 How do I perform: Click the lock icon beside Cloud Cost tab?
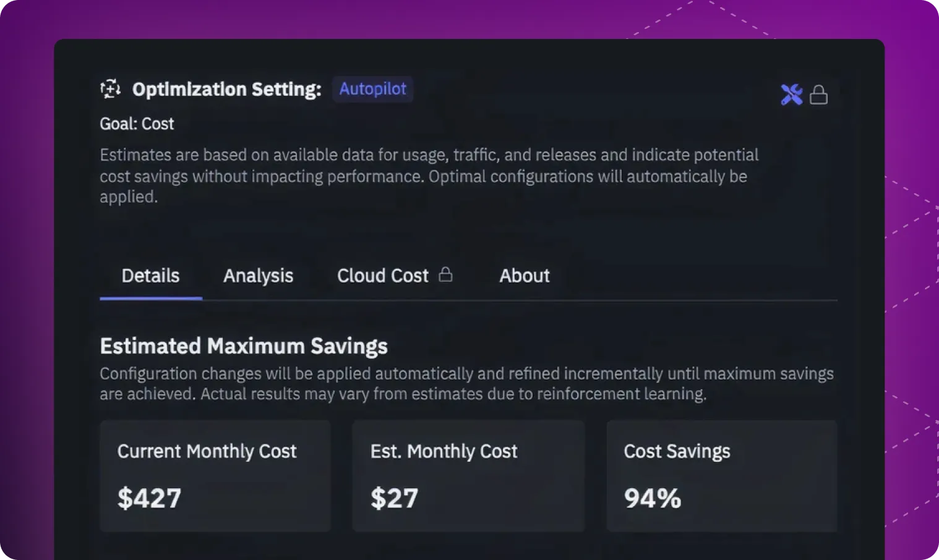tap(447, 274)
